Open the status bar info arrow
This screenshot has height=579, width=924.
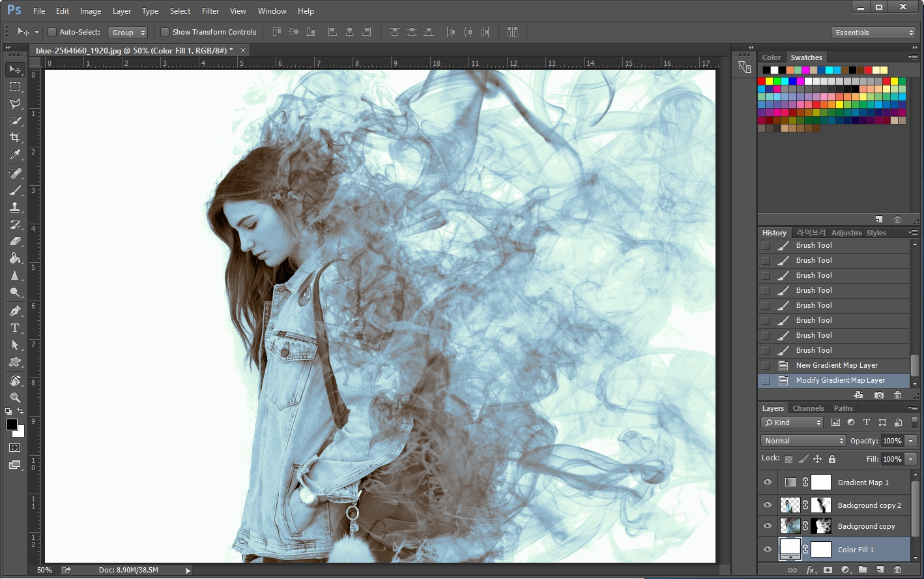(188, 571)
